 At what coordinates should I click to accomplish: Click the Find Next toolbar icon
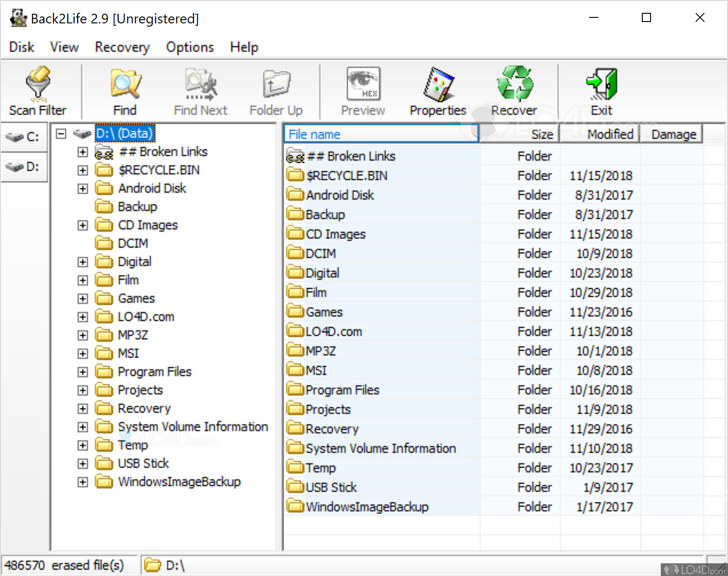pyautogui.click(x=201, y=84)
